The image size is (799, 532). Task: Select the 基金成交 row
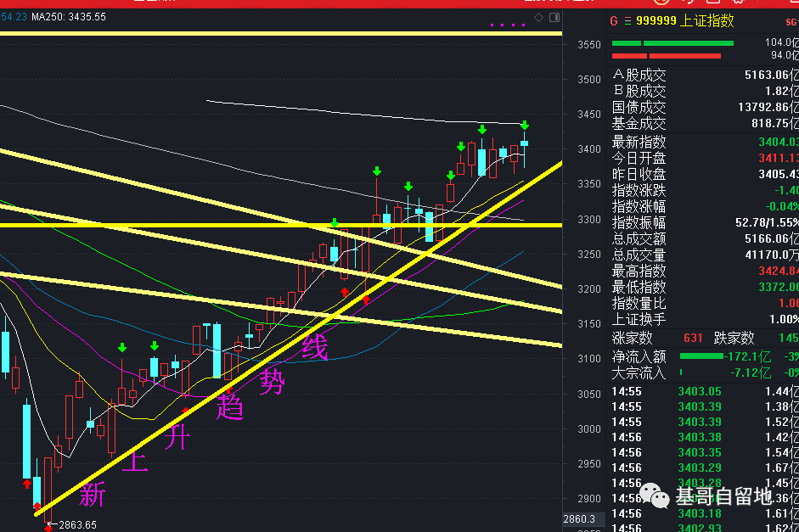706,123
